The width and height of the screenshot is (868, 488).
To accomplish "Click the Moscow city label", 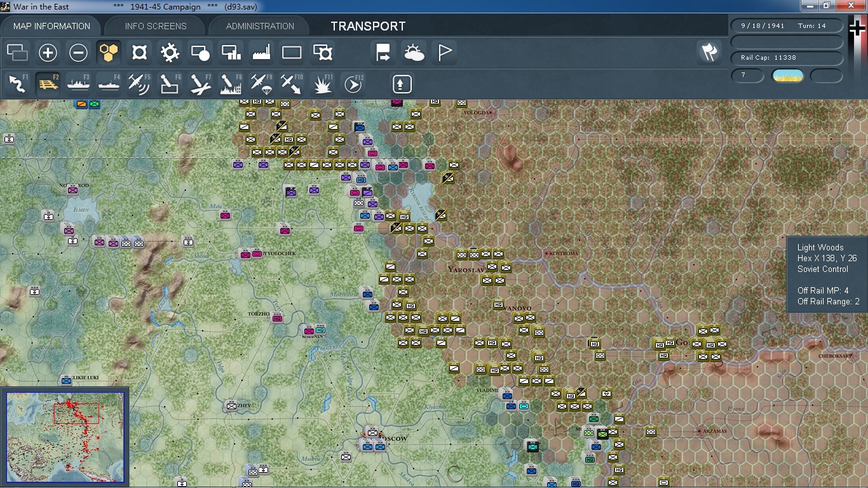I will coord(393,438).
